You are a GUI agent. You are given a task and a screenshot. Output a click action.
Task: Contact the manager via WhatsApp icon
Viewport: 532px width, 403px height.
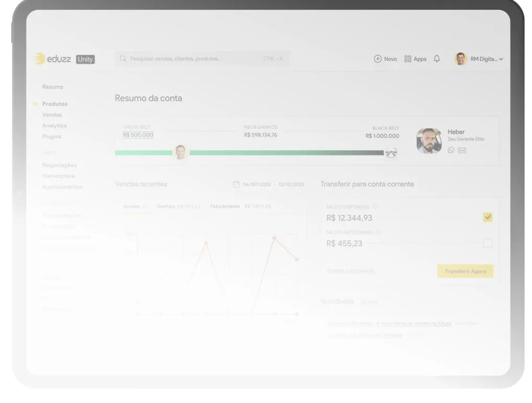click(x=451, y=150)
